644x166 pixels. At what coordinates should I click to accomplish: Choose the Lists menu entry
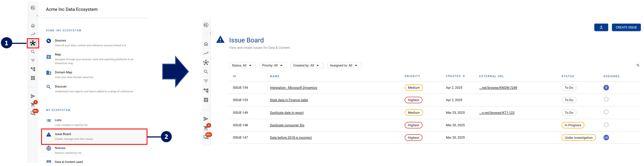pyautogui.click(x=58, y=120)
